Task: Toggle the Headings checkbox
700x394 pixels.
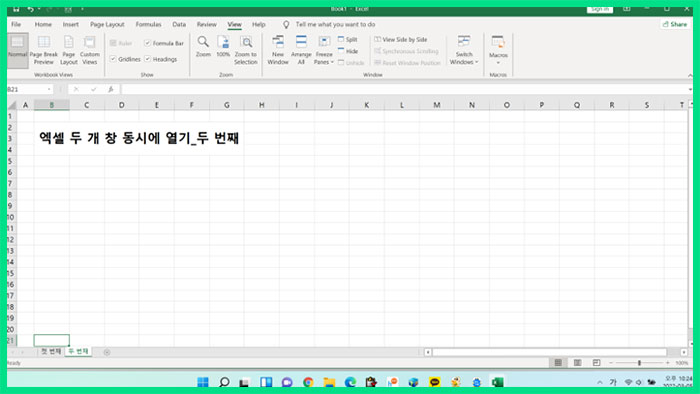Action: coord(147,59)
